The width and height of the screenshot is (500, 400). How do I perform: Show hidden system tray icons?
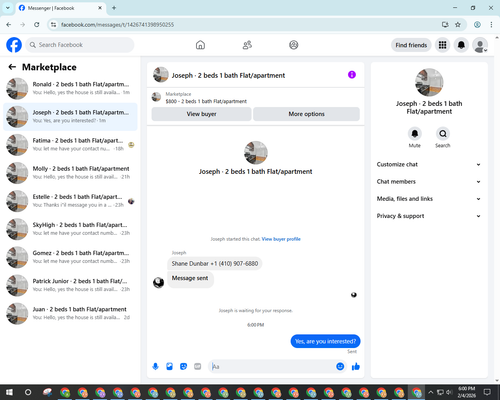coord(431,392)
